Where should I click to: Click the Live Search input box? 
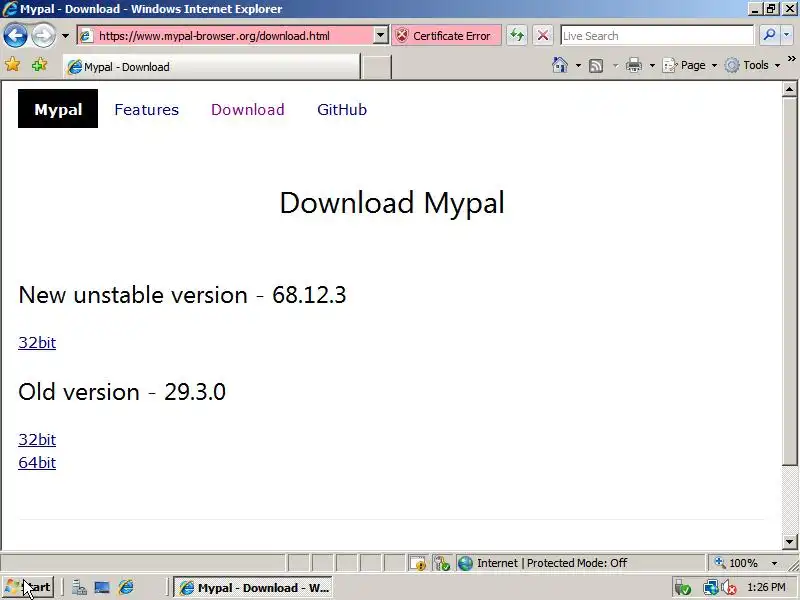click(657, 36)
